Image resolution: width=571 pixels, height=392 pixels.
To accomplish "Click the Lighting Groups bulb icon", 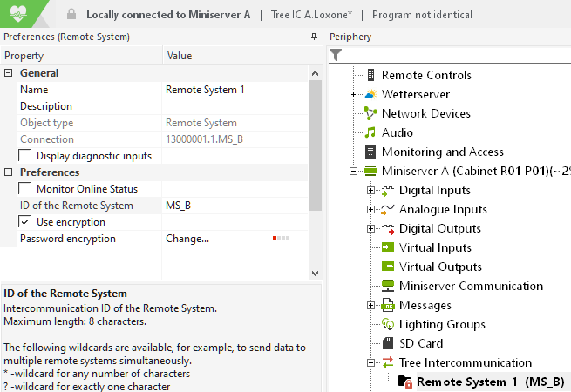I will coord(388,324).
